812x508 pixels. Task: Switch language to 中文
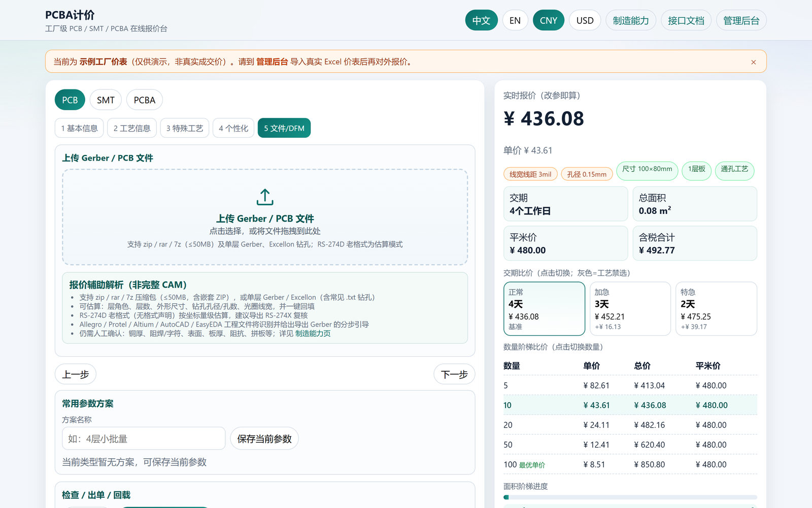tap(481, 20)
